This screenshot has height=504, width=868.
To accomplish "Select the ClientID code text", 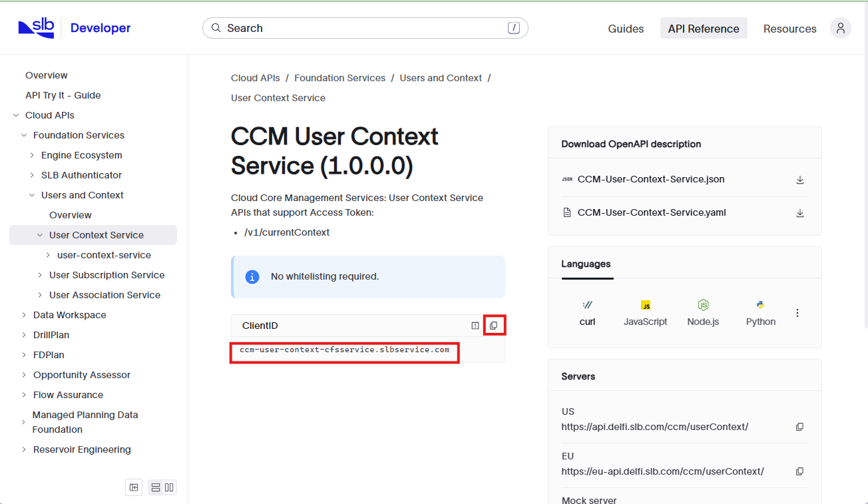I will [344, 350].
